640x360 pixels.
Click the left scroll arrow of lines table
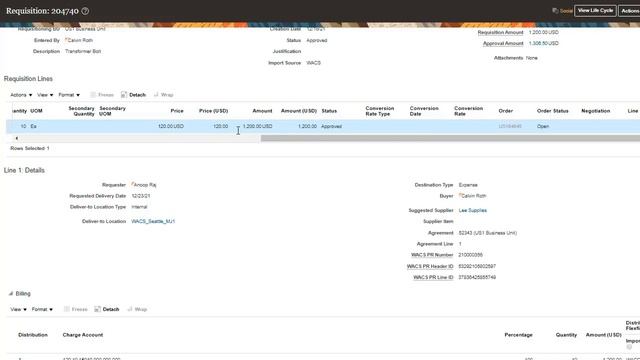point(16,138)
